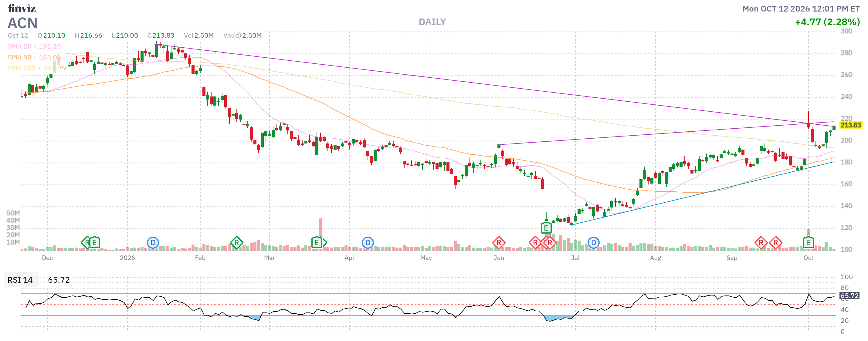Click the second red R marker in September
This screenshot has width=868, height=341.
coord(776,242)
